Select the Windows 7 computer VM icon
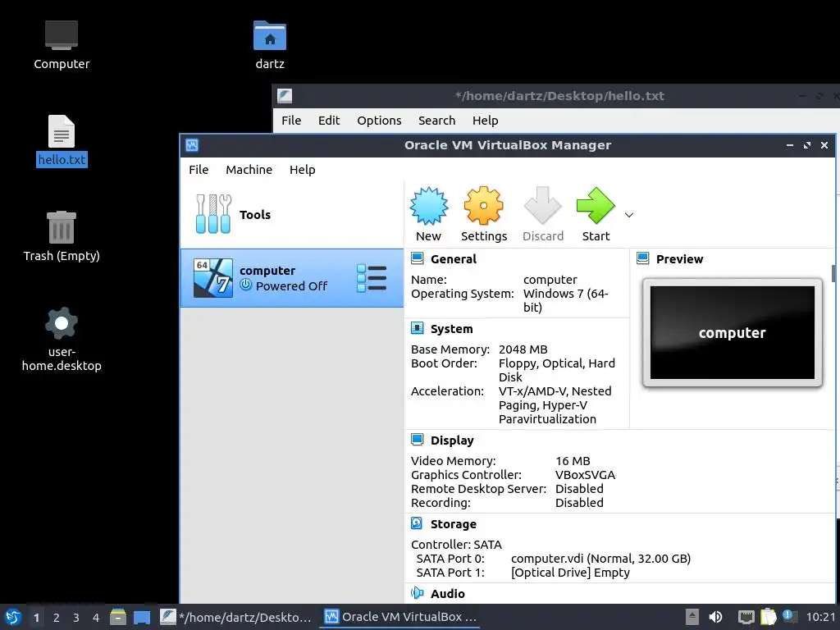Screen dimensions: 840x630 (x=212, y=278)
